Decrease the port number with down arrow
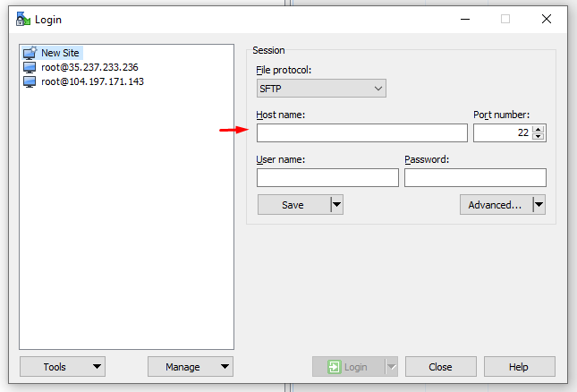The height and width of the screenshot is (392, 577). (538, 137)
